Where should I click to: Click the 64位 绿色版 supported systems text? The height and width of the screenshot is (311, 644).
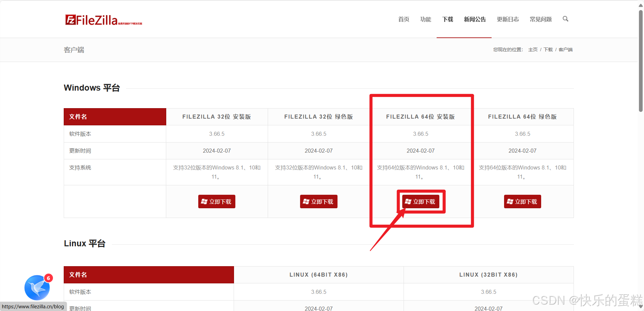point(523,172)
